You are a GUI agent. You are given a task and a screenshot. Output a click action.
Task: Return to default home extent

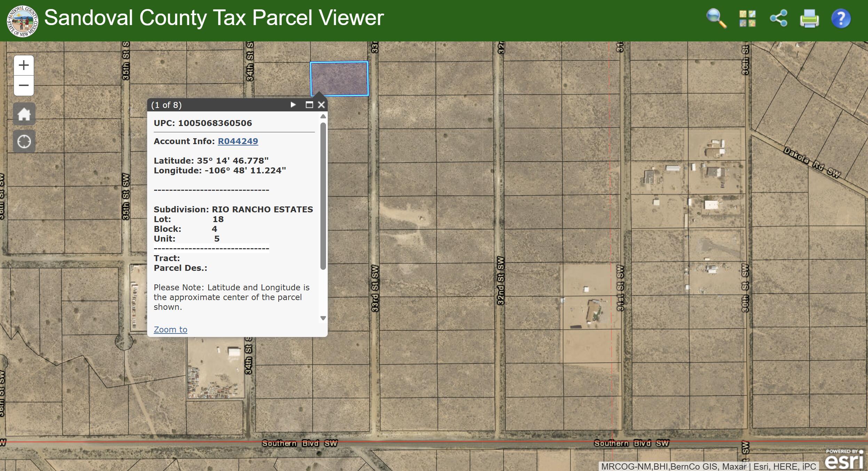pyautogui.click(x=24, y=114)
